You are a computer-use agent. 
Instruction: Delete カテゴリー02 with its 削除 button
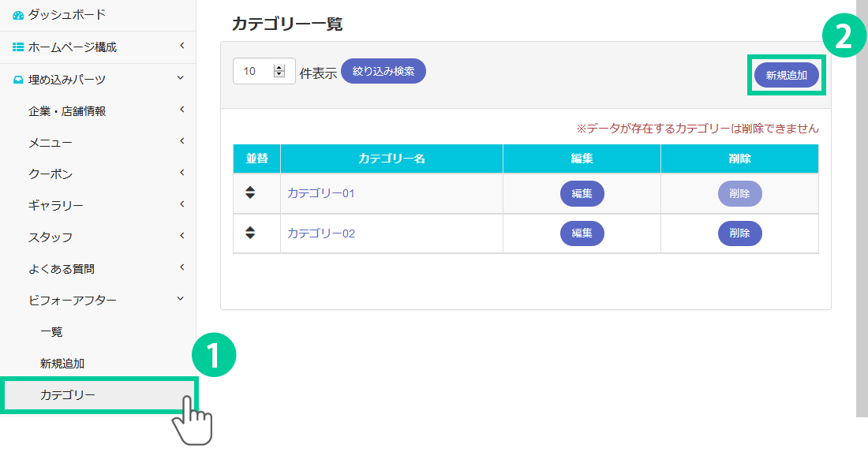coord(739,233)
